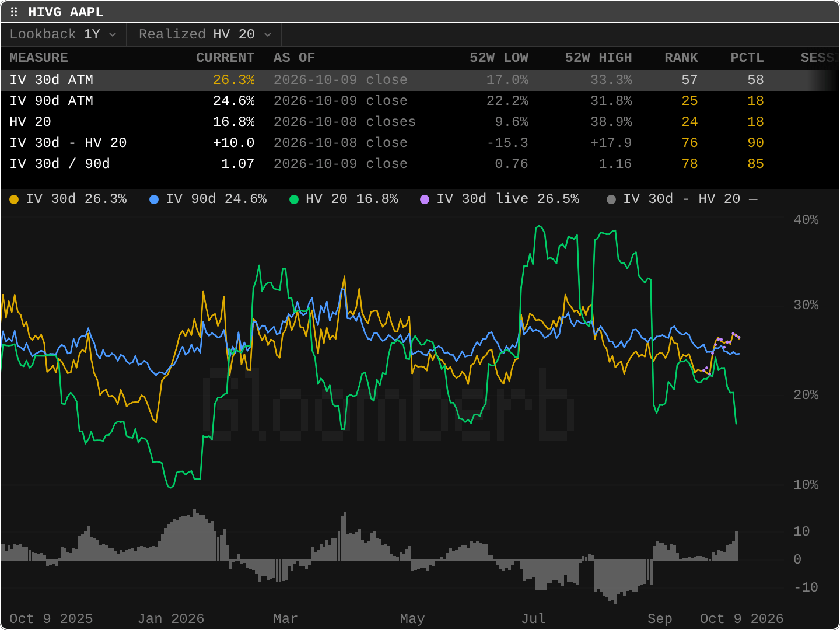Click the 38.9% 52W high cell
The height and width of the screenshot is (630, 840).
click(611, 122)
